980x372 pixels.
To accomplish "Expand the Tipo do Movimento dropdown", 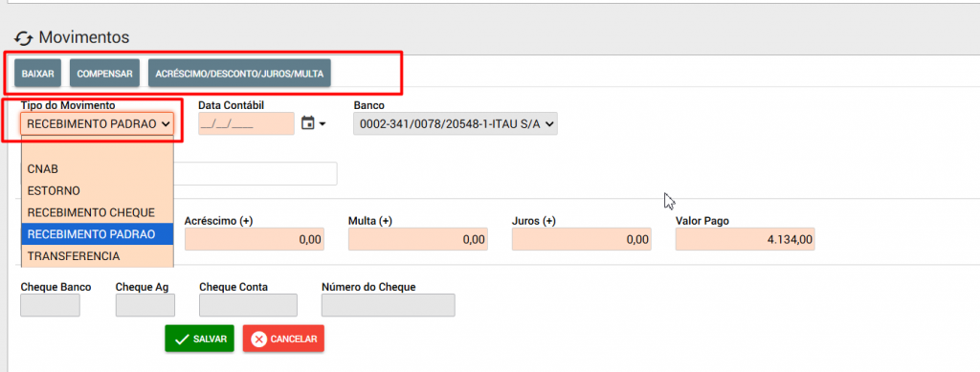I will coord(97,123).
